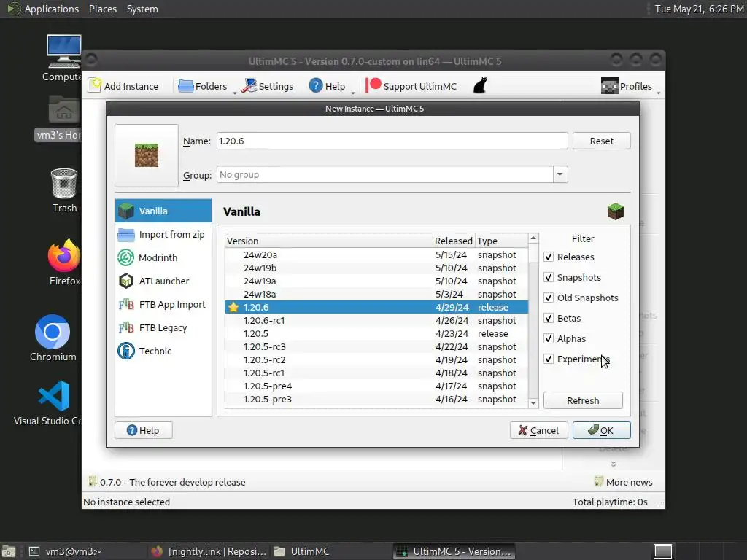Click More news link in main window
This screenshot has height=560, width=747.
point(624,482)
